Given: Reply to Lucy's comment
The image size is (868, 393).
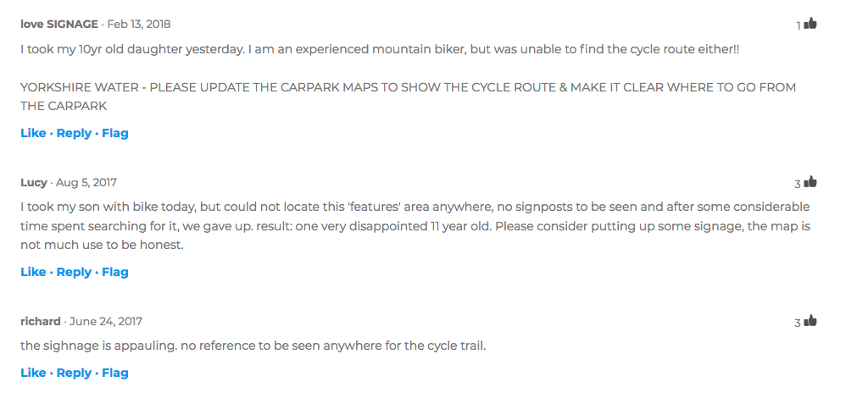Looking at the screenshot, I should click(74, 272).
